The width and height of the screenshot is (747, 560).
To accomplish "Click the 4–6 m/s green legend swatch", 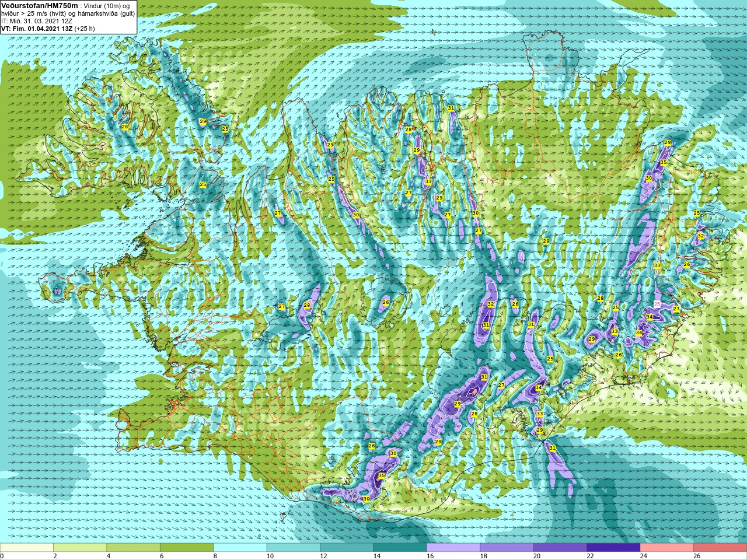I will coord(134,547).
